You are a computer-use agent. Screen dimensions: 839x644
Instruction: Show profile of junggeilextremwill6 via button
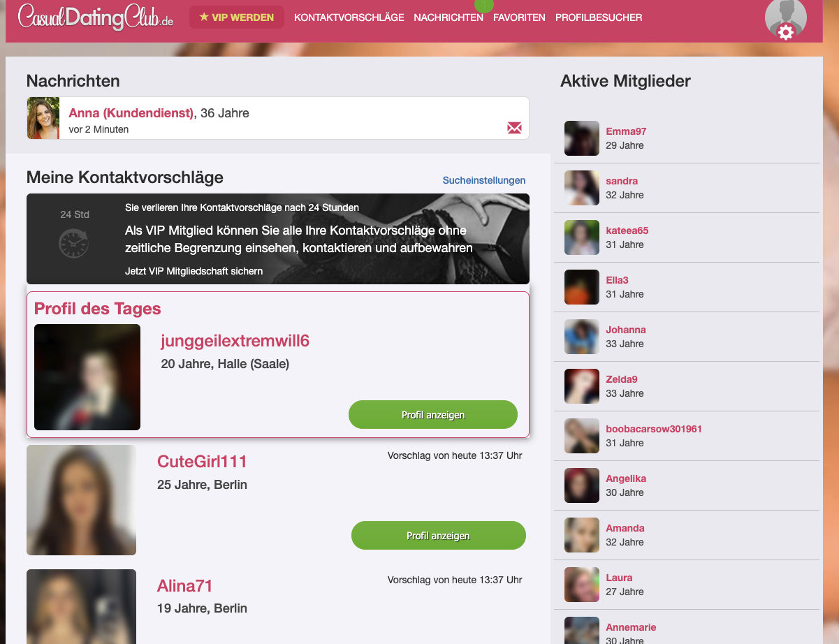[x=433, y=414]
